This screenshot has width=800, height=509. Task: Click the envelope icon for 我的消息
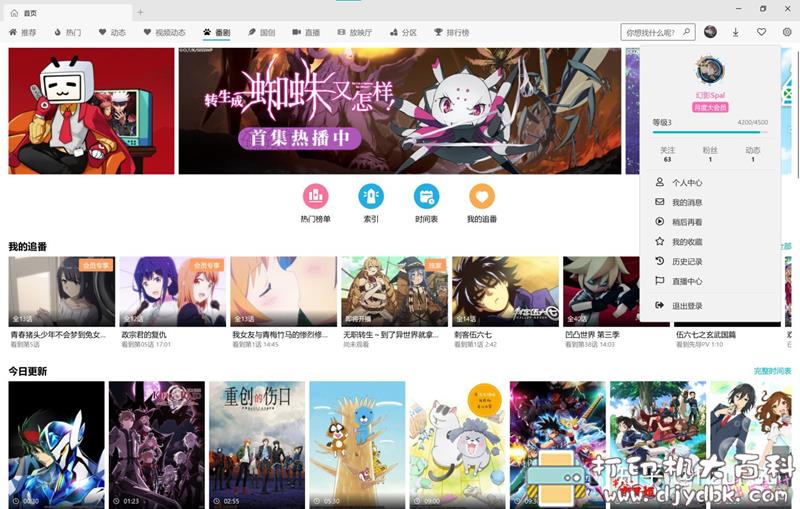coord(660,202)
